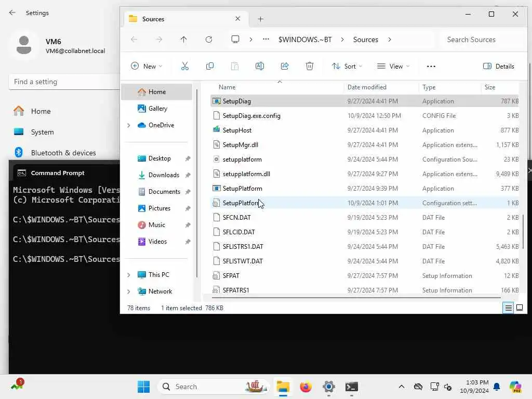Click the network tray icon
Viewport: 532px width, 399px height.
tap(434, 387)
